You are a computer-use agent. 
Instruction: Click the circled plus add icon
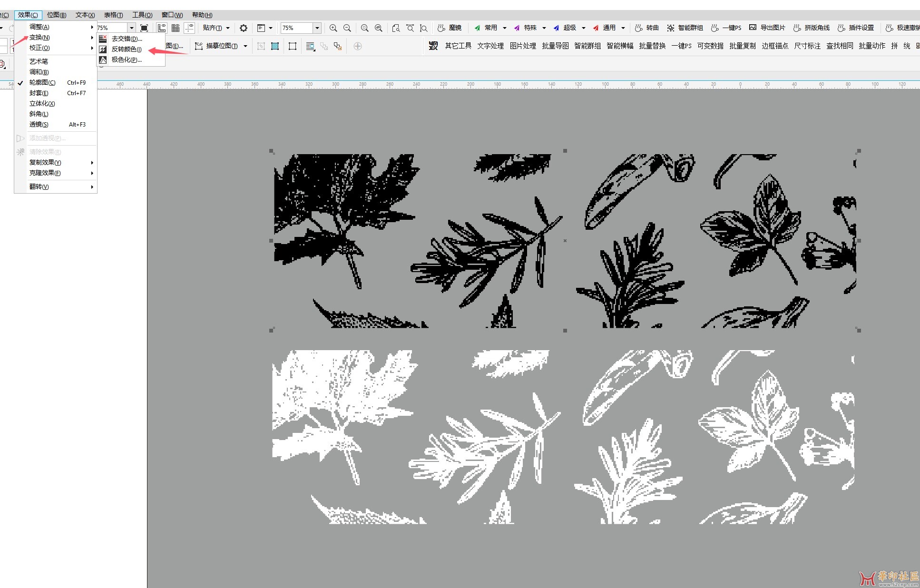pos(358,46)
